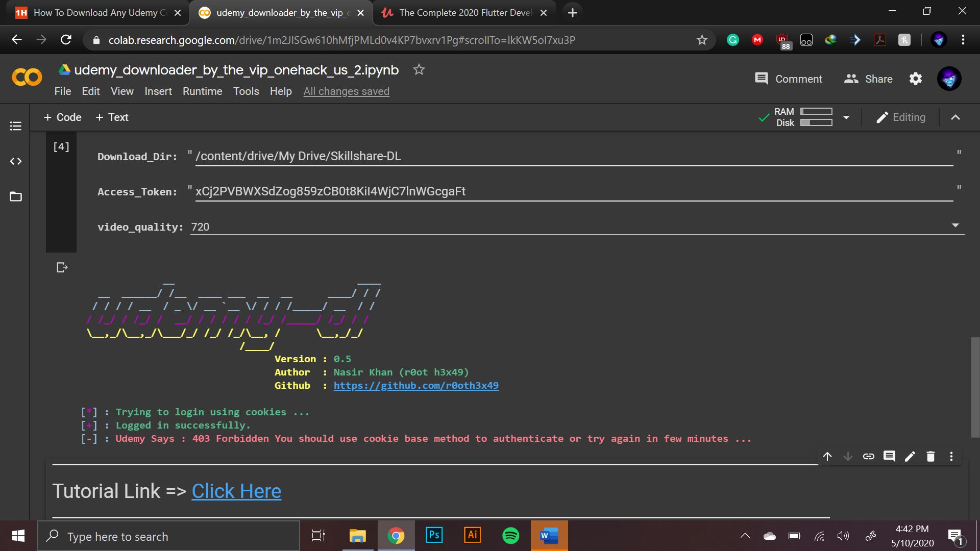
Task: Open the Files folder sidebar icon
Action: [x=16, y=196]
